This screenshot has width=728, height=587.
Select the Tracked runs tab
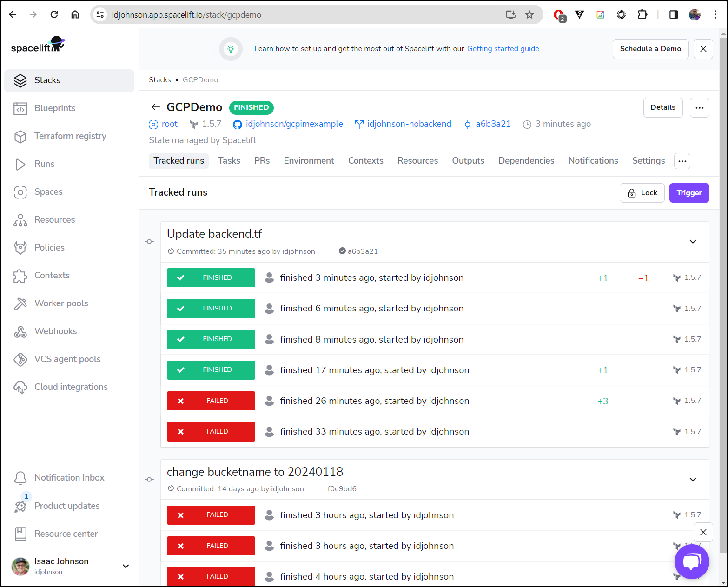[179, 161]
